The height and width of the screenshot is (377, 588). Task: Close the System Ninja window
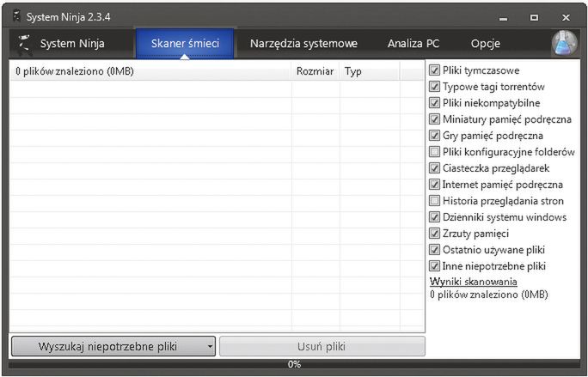tap(566, 18)
